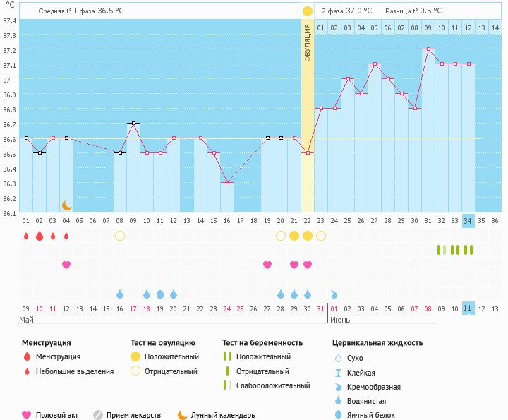508x420 pixels.
Task: Click the moon icon on cycle day 04
Action: [67, 205]
